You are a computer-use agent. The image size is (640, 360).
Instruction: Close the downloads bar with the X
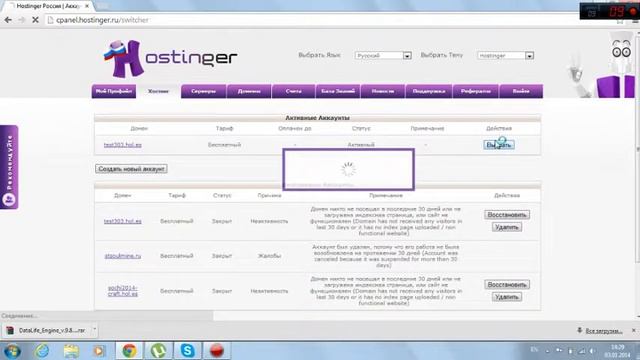(x=633, y=330)
